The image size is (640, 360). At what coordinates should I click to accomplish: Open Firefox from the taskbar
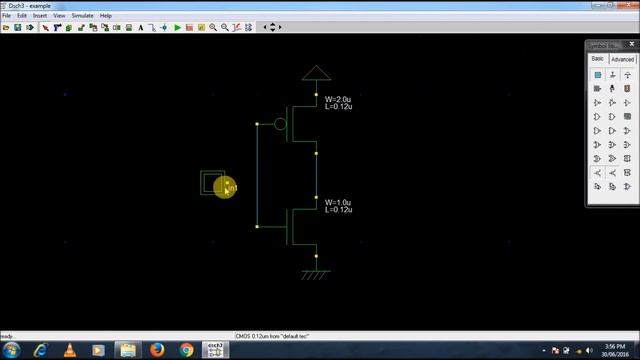pos(157,350)
